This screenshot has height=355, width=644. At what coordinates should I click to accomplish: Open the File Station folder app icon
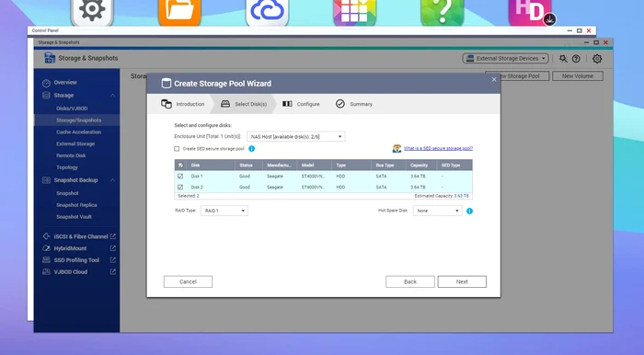click(179, 12)
